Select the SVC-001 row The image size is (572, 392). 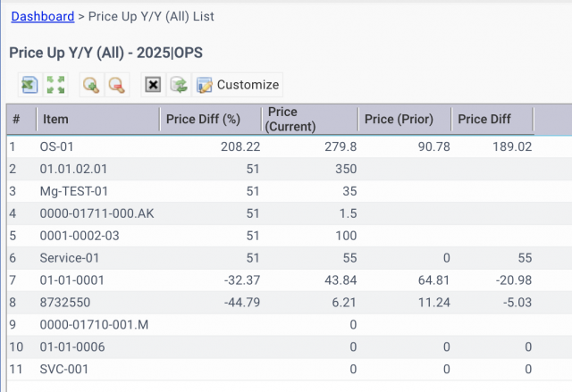pos(290,369)
